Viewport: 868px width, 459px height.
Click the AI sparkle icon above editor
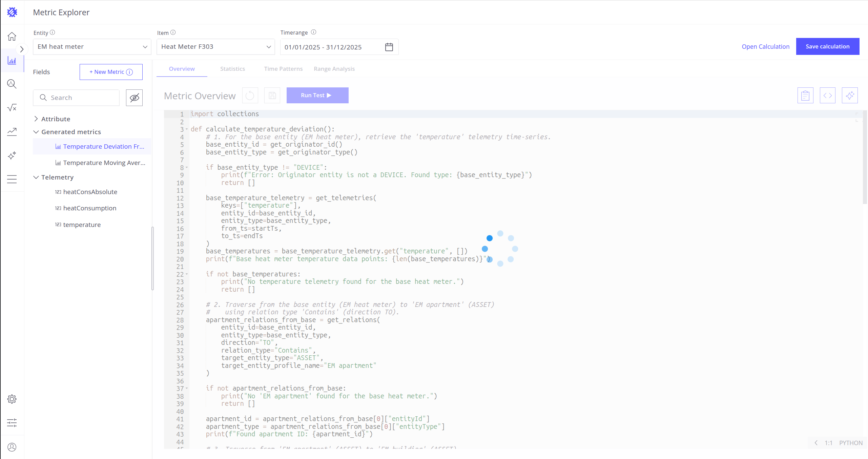(849, 96)
